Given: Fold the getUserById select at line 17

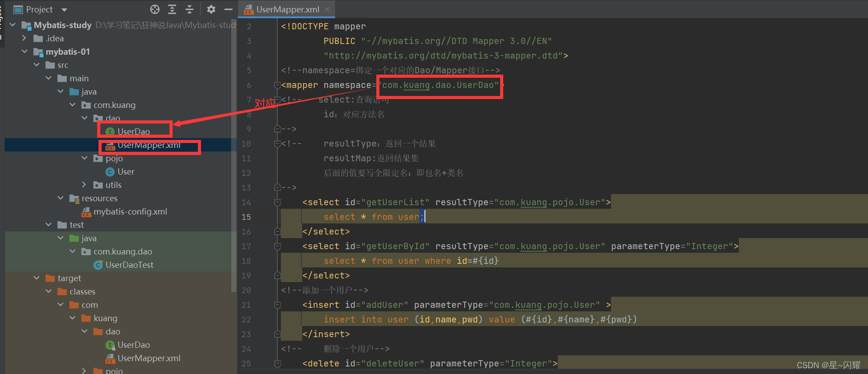Looking at the screenshot, I should coord(277,246).
